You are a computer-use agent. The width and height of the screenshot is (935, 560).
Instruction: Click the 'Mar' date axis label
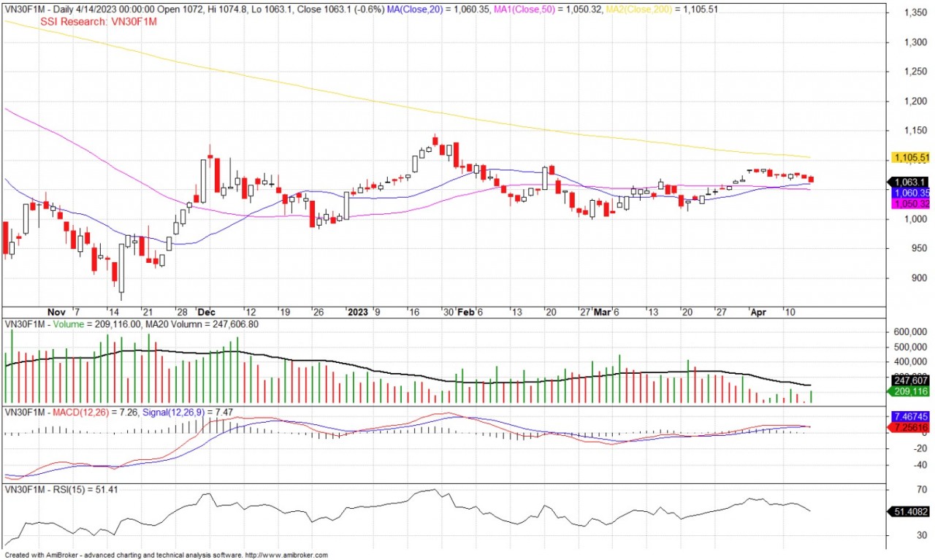602,311
